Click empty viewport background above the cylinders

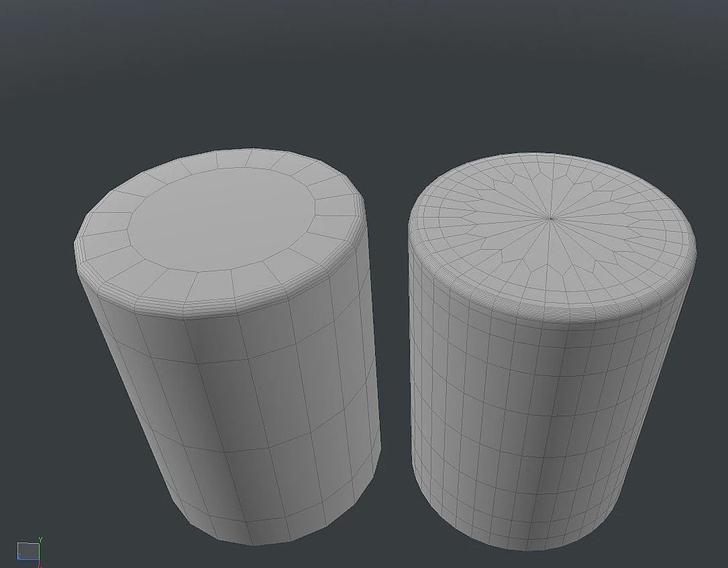(x=364, y=70)
